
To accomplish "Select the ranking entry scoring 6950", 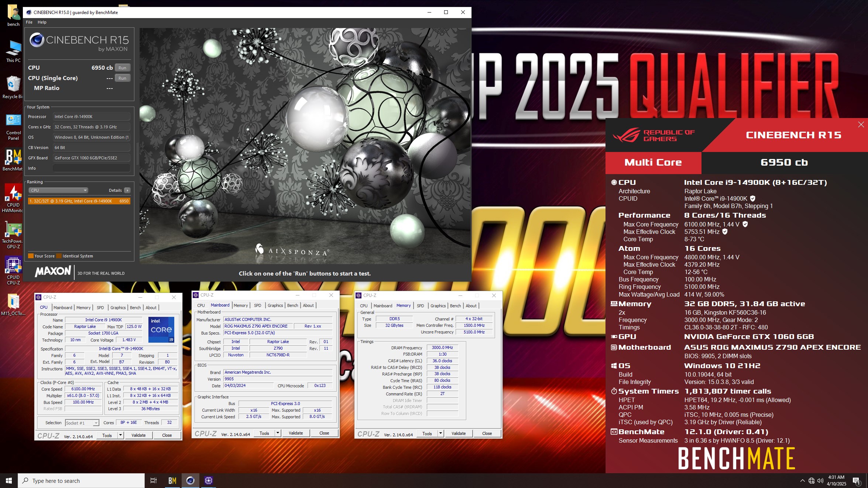I will (79, 201).
